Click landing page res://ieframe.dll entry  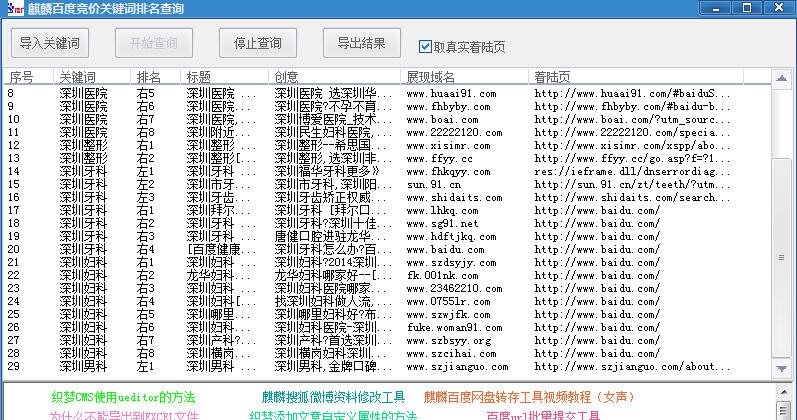[632, 172]
